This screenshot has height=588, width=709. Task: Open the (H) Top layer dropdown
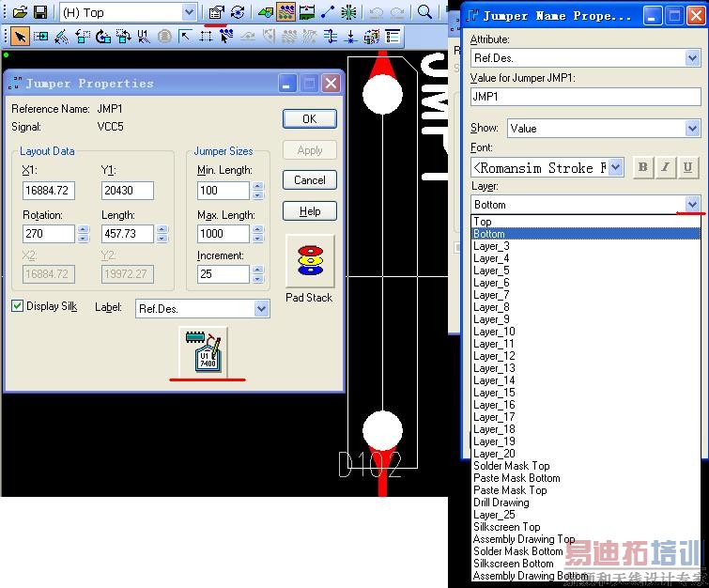190,12
